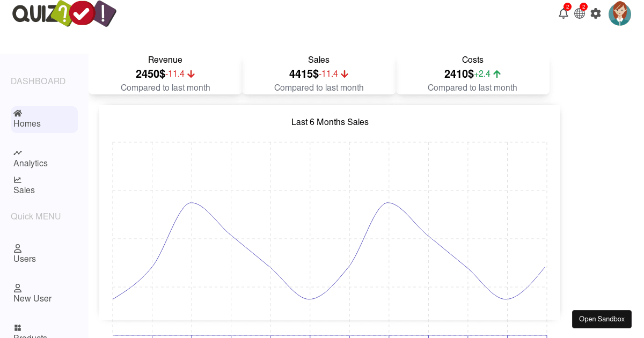
Task: Click Compared to last month under Costs
Action: coord(472,88)
